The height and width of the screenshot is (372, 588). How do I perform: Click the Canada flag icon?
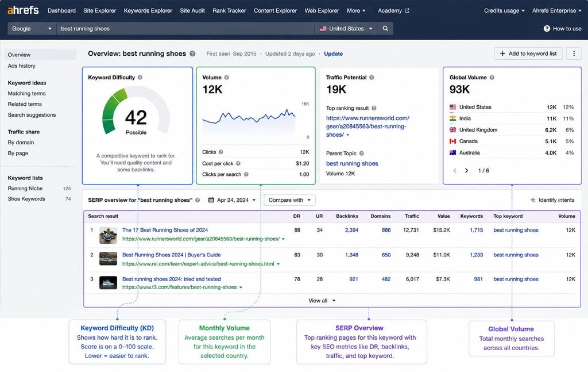(452, 141)
